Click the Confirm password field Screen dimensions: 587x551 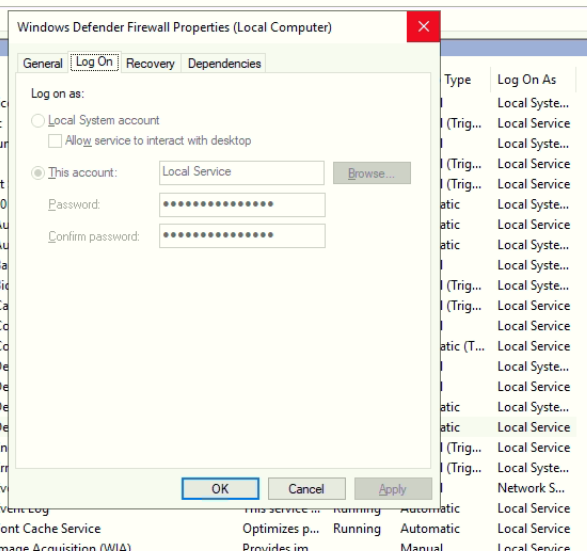tap(242, 236)
